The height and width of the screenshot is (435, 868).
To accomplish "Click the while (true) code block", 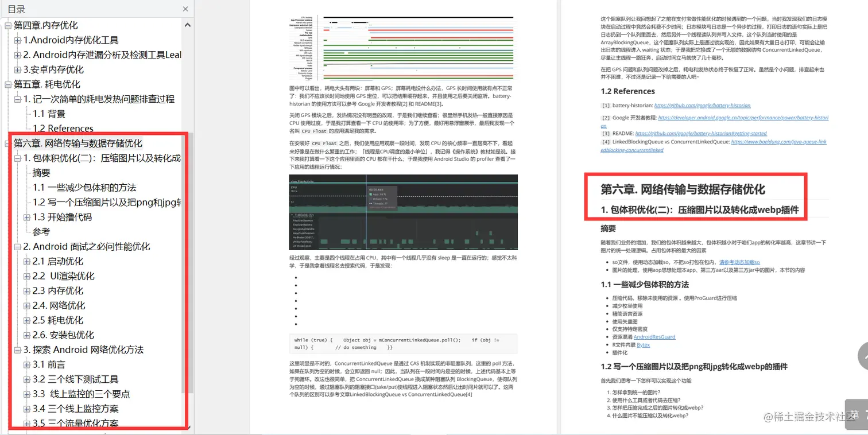I will [x=404, y=343].
